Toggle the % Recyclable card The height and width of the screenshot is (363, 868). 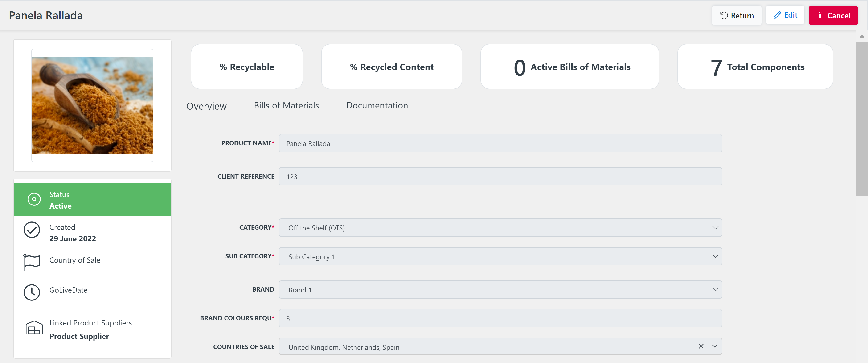click(247, 67)
